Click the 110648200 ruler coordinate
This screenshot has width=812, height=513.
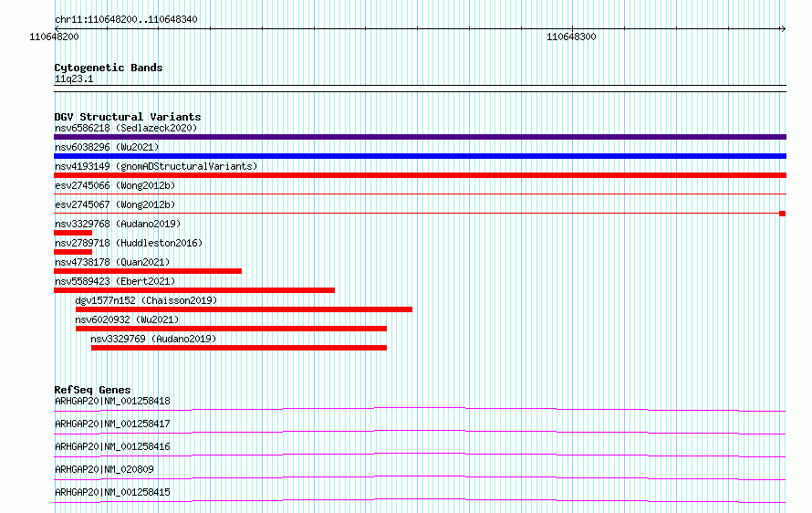(54, 37)
